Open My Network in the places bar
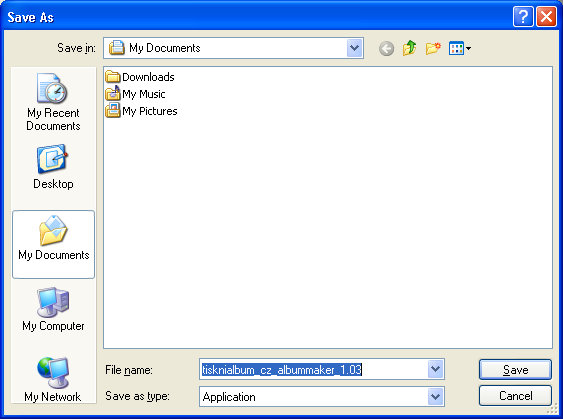The width and height of the screenshot is (563, 419). (53, 380)
